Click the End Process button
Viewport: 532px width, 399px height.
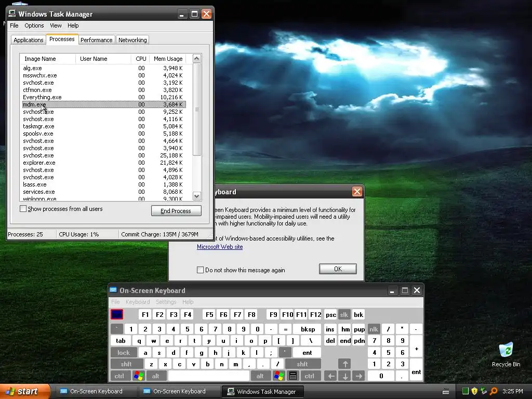click(x=176, y=211)
